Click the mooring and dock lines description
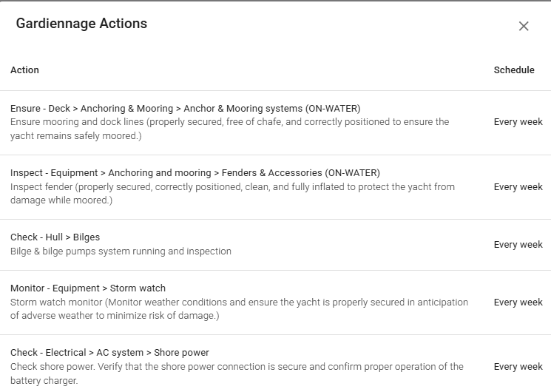This screenshot has width=551, height=392. click(x=229, y=122)
